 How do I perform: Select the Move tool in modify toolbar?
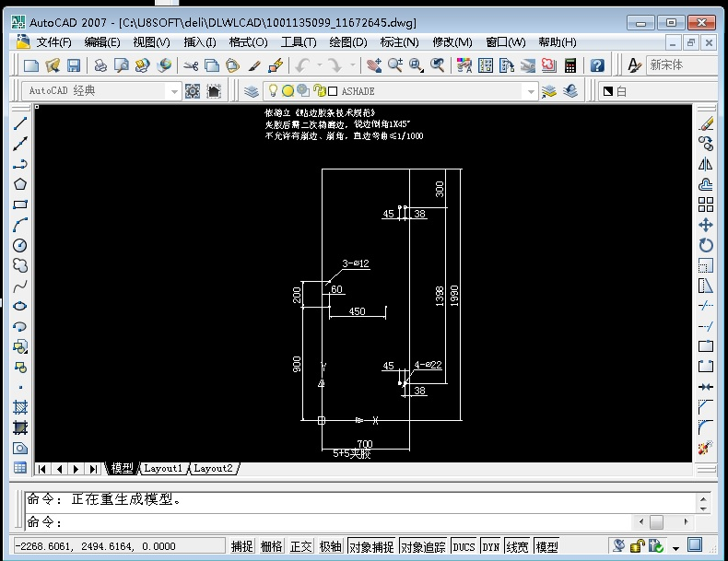pyautogui.click(x=706, y=225)
